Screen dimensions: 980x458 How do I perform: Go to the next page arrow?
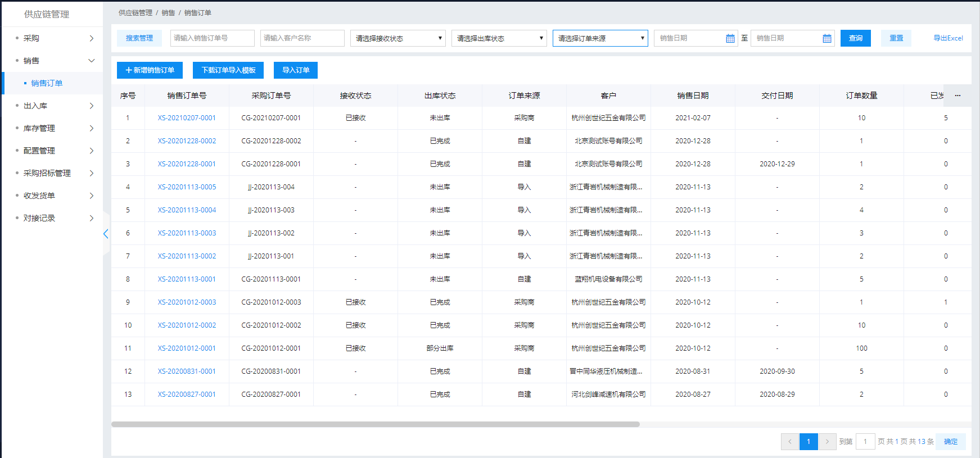click(x=827, y=442)
